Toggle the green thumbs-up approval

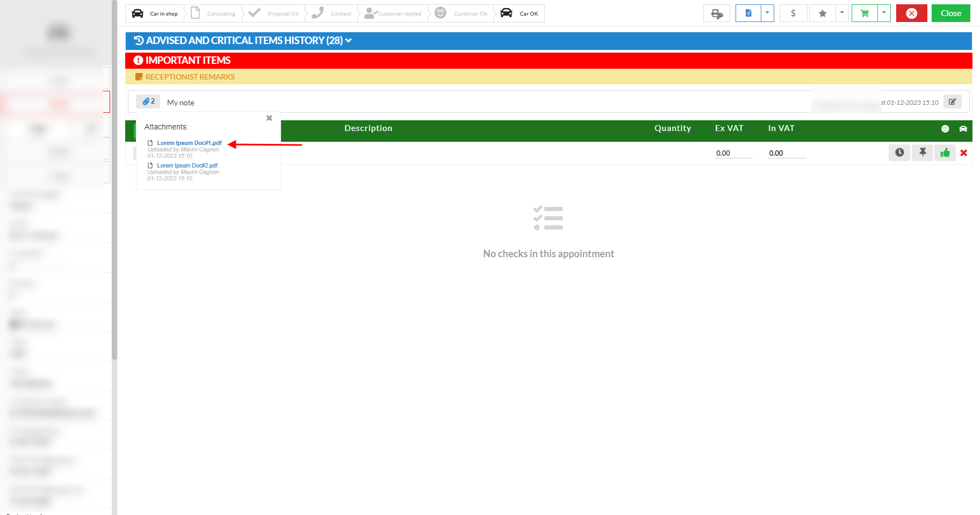coord(945,153)
